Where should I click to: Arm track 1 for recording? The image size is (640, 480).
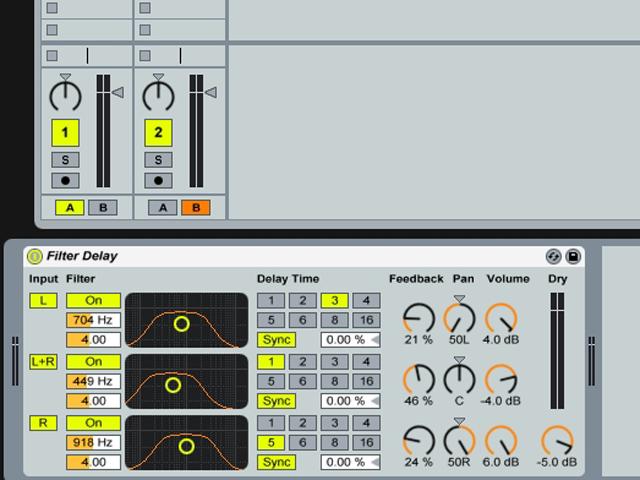[65, 180]
